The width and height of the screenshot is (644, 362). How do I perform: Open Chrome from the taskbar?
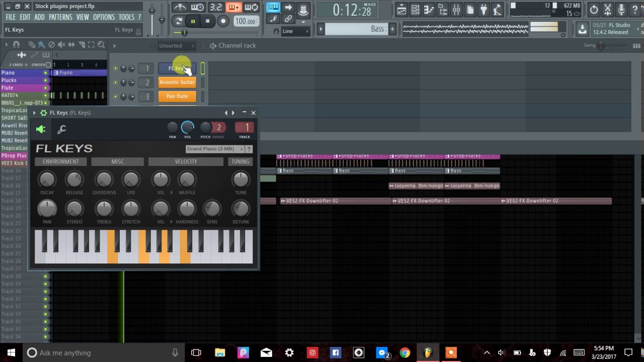[405, 352]
